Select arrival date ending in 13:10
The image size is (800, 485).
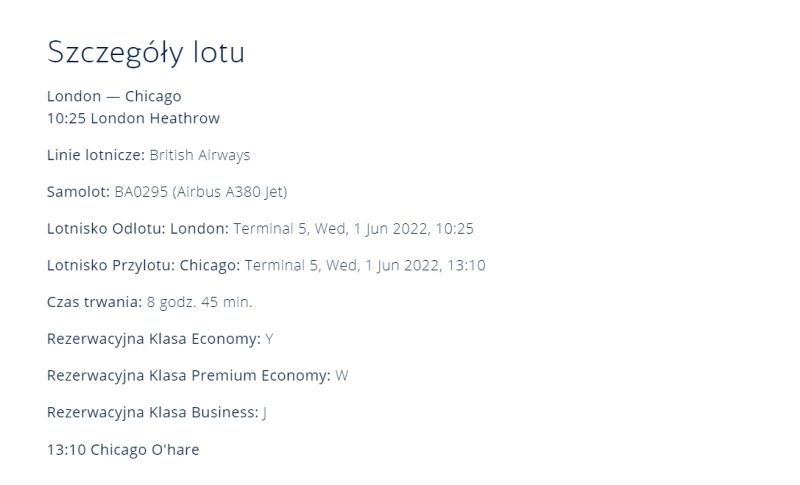365,266
